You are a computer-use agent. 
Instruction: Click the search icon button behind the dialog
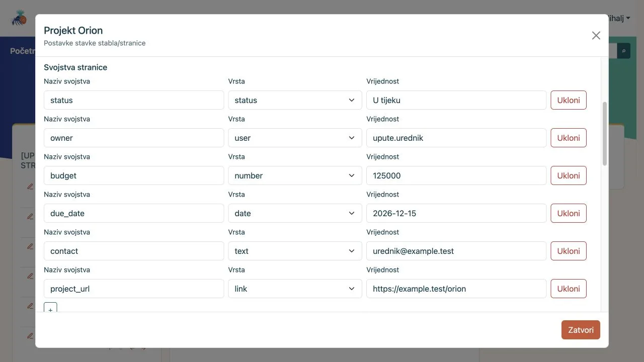[x=624, y=51]
